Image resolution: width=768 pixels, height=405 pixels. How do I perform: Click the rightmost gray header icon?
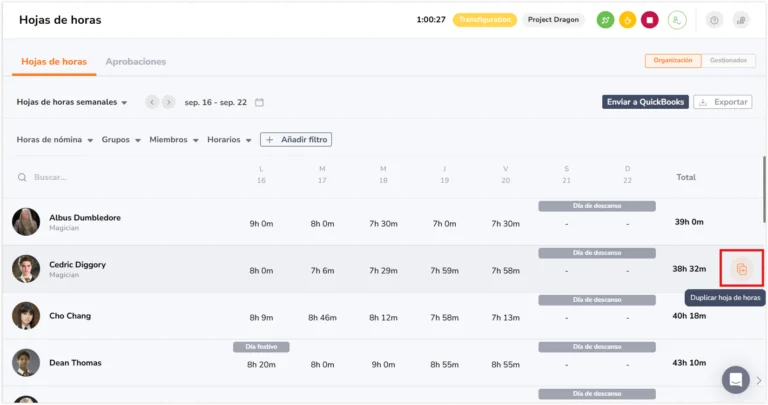pos(741,20)
